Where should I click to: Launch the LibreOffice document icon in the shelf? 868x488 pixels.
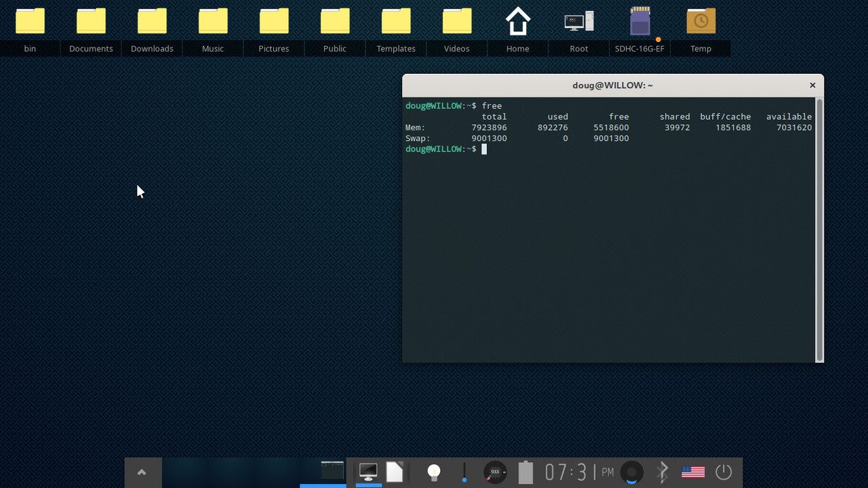395,472
